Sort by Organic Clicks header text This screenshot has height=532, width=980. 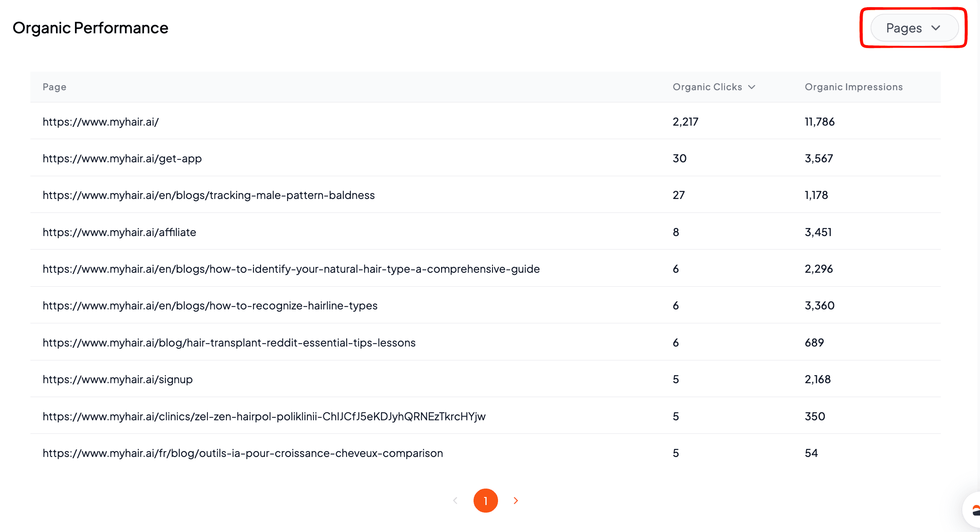707,87
